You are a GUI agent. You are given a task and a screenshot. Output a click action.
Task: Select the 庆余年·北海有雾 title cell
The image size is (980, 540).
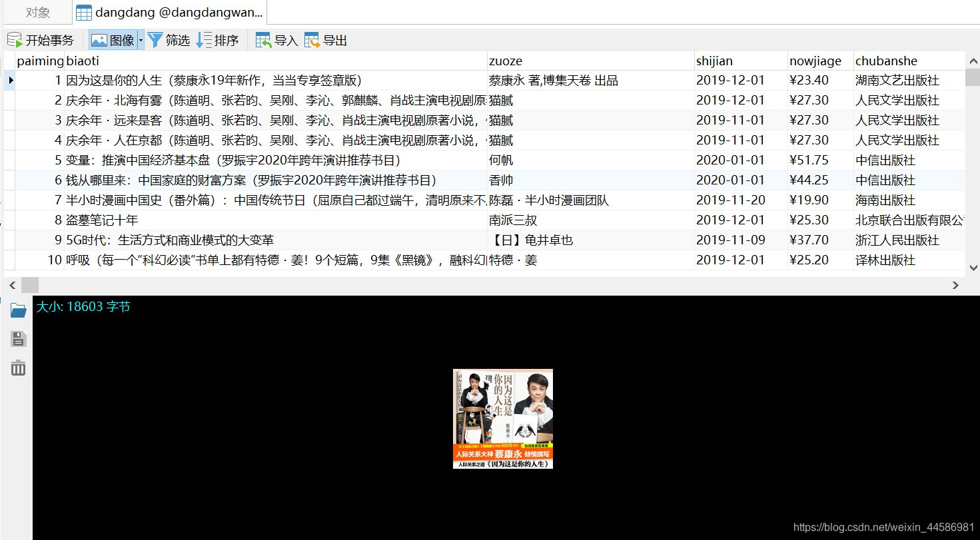point(276,101)
